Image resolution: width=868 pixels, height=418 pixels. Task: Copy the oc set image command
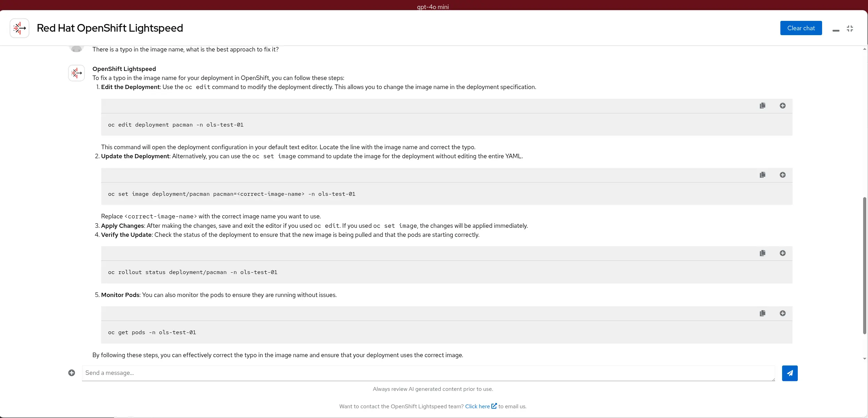763,175
